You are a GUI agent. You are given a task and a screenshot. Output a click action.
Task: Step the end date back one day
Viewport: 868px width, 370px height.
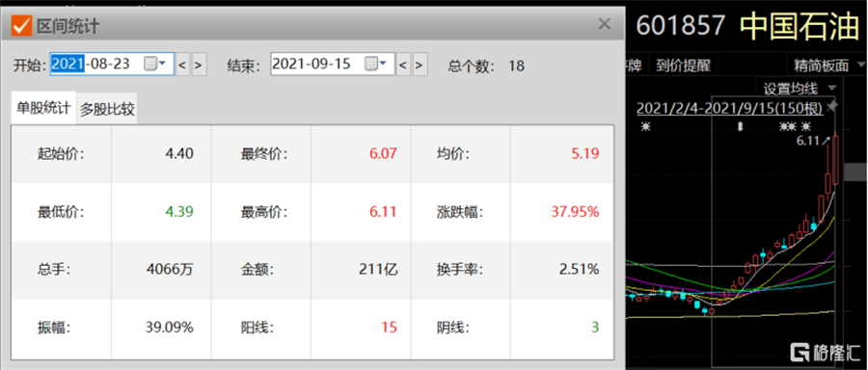tap(403, 65)
